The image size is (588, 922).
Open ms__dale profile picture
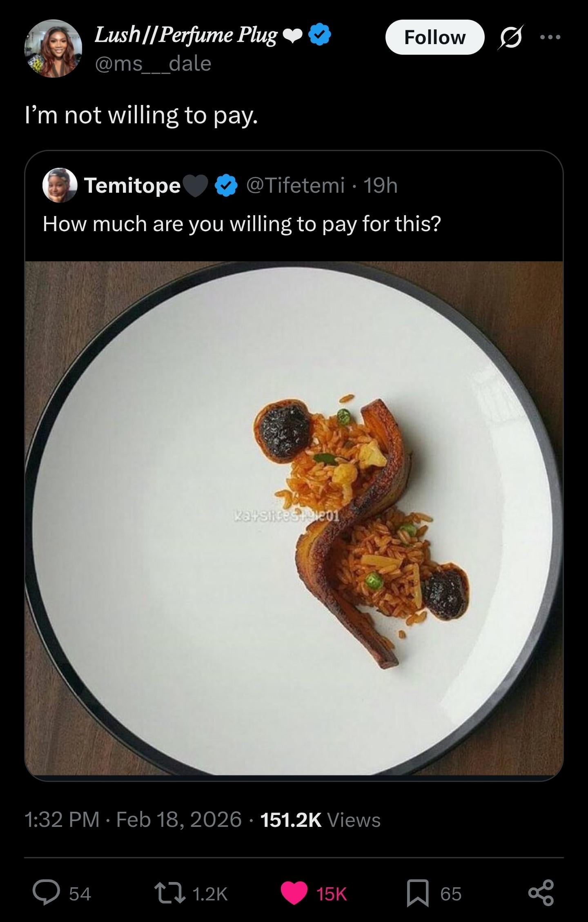[53, 49]
